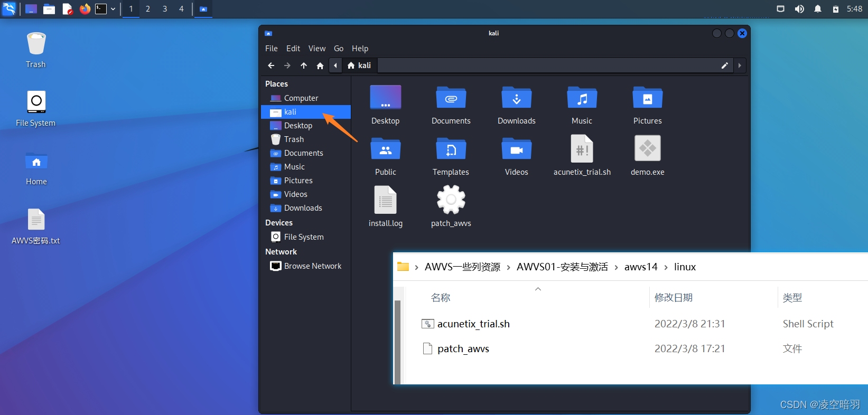
Task: Select the Downloads folder in the file view
Action: (x=517, y=105)
